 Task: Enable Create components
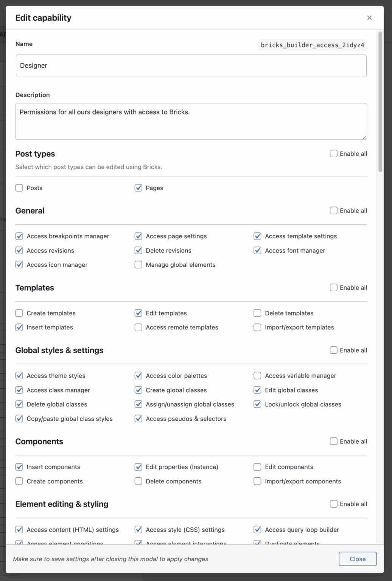(x=19, y=481)
